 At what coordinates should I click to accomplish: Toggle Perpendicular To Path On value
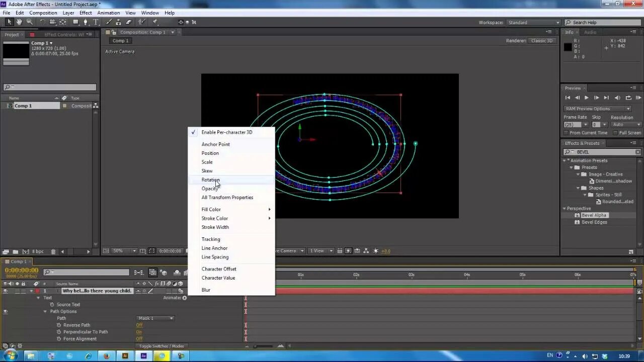[x=139, y=332]
